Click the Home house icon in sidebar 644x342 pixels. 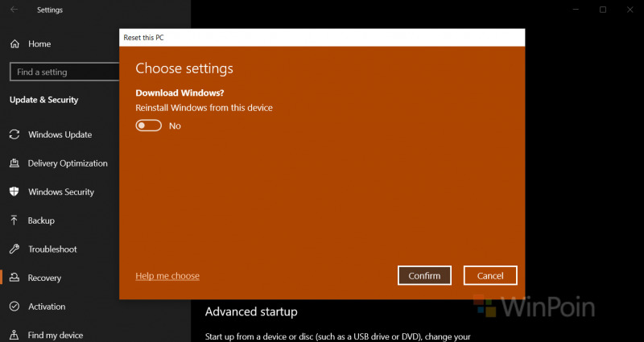click(14, 44)
